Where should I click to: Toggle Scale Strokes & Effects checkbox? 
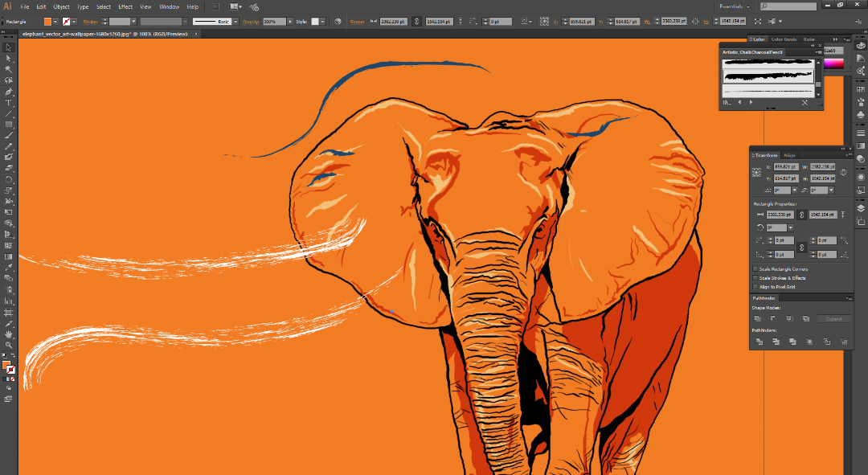(755, 278)
